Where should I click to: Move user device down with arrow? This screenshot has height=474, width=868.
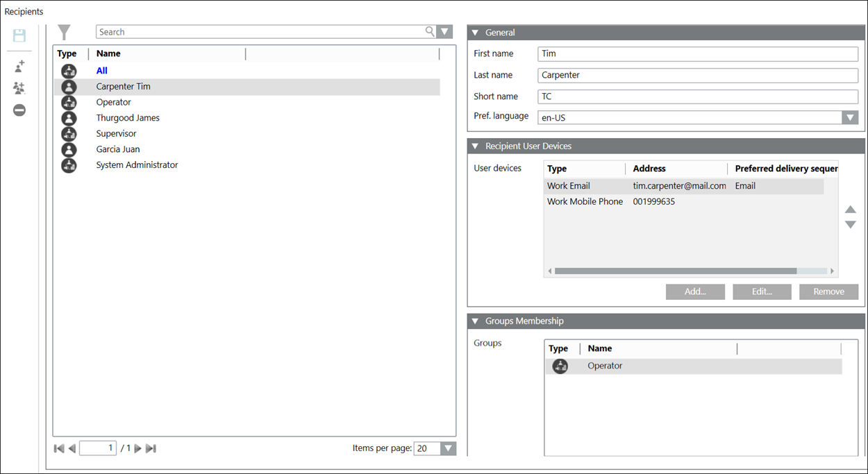850,225
